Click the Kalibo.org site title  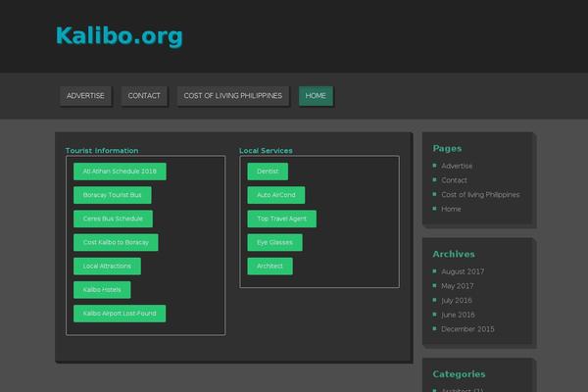[x=120, y=36]
